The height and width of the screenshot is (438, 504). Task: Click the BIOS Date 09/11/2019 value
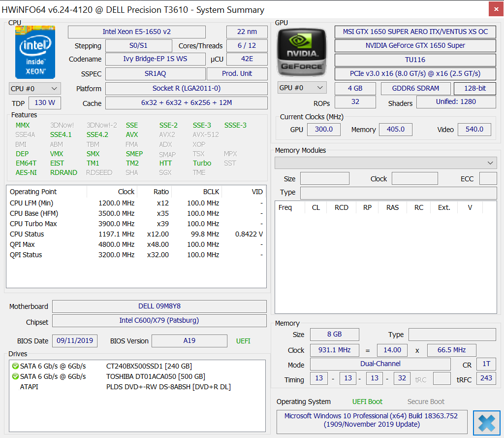tap(75, 341)
